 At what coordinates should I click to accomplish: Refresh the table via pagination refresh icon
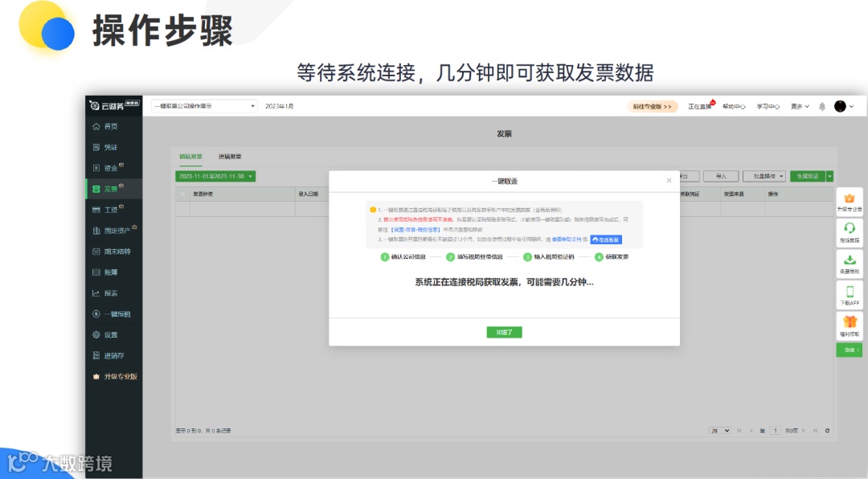tap(827, 430)
